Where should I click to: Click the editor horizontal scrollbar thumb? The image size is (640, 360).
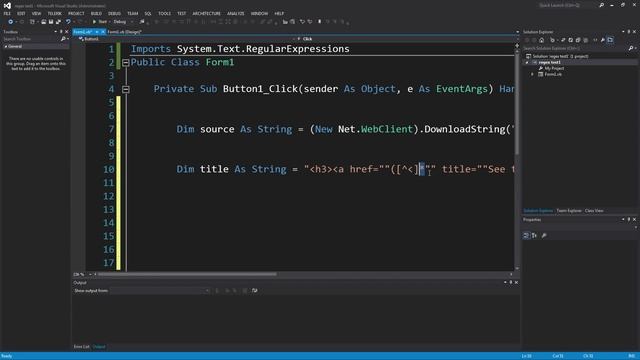coord(187,274)
